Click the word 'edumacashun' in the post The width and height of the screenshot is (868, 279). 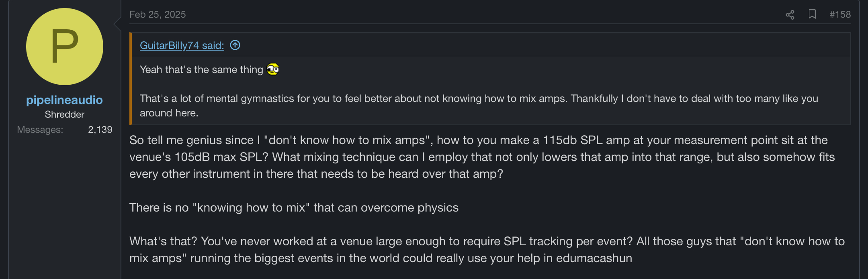594,258
